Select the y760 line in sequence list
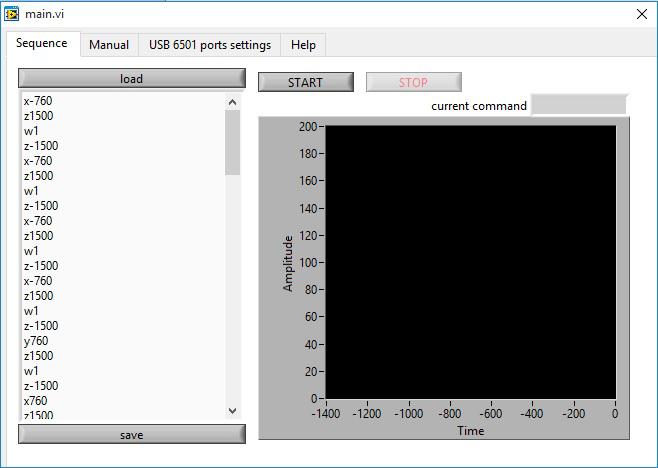The width and height of the screenshot is (658, 468). tap(36, 340)
